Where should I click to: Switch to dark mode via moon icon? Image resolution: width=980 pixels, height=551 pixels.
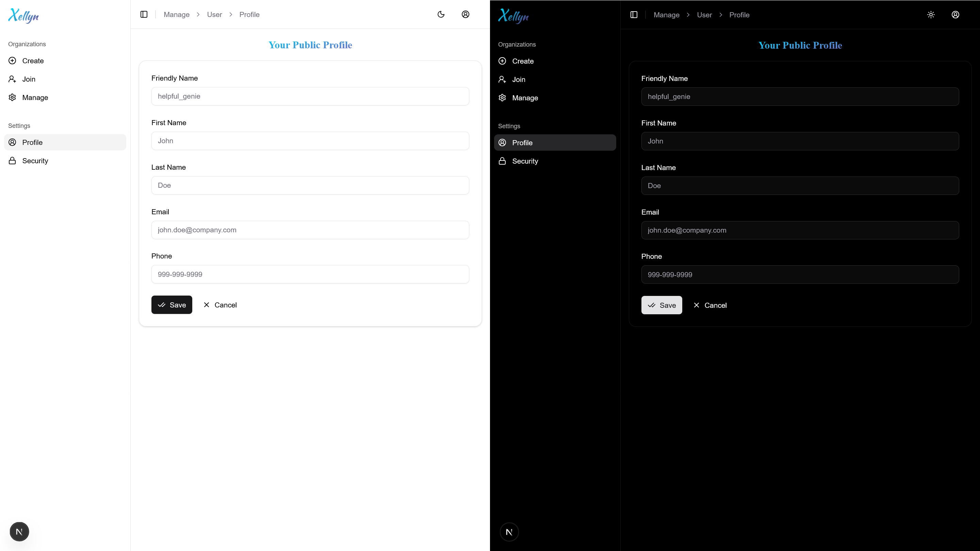click(441, 14)
